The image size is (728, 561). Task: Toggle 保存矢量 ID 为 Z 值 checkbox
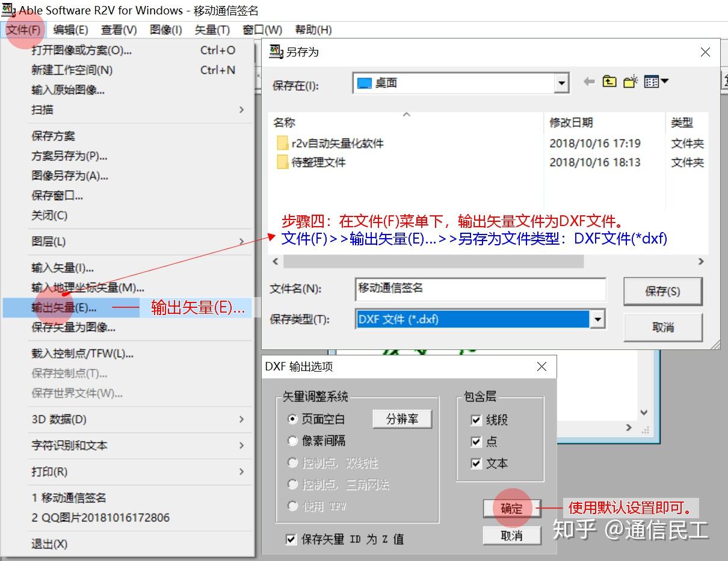pyautogui.click(x=291, y=539)
